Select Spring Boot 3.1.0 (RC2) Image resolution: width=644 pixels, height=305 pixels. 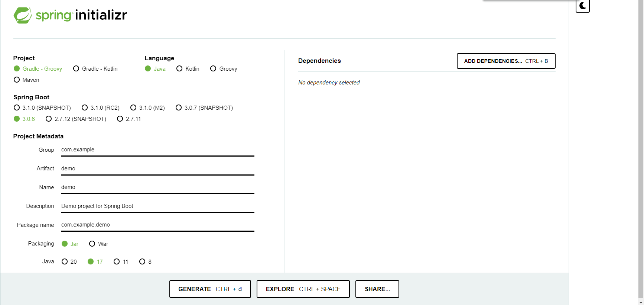click(101, 108)
